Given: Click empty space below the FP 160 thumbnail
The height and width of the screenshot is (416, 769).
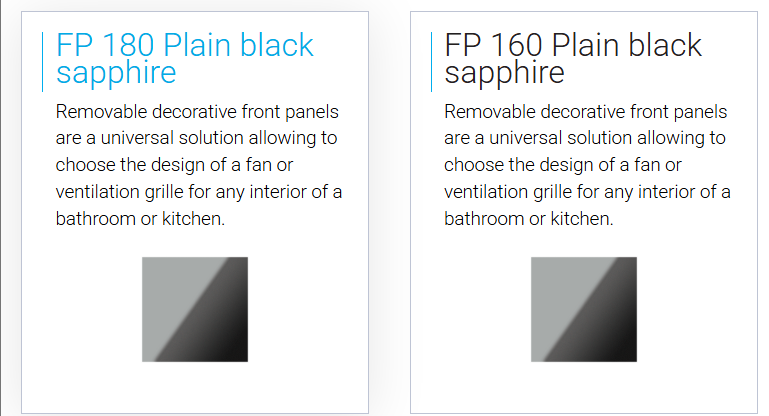Looking at the screenshot, I should [x=584, y=388].
